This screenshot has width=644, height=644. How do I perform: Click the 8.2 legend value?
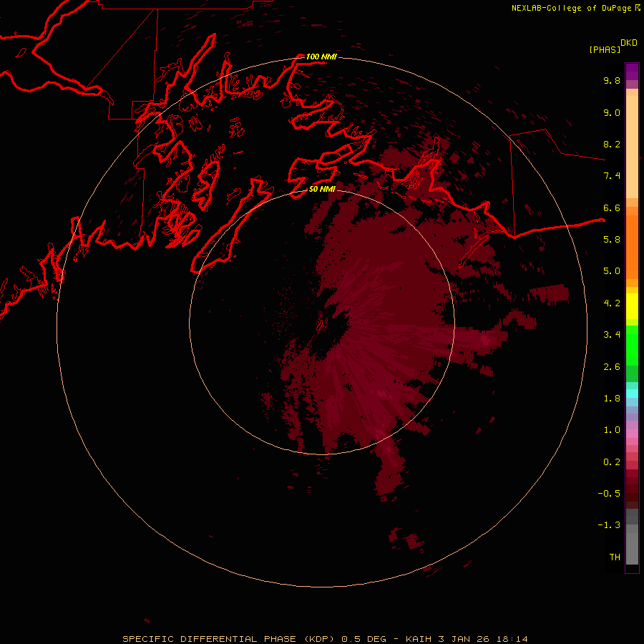612,144
